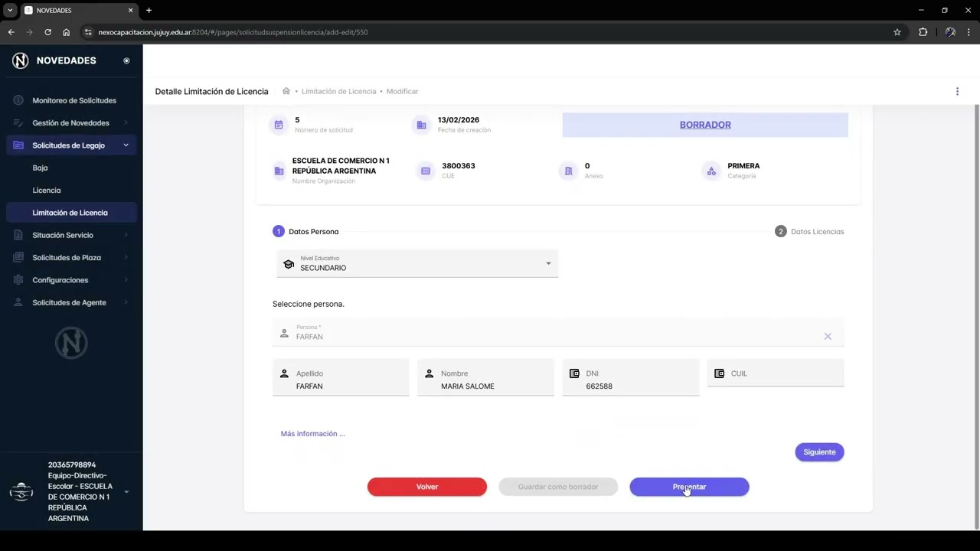Click Limitación de Licencia breadcrumb
980x551 pixels.
pos(338,91)
